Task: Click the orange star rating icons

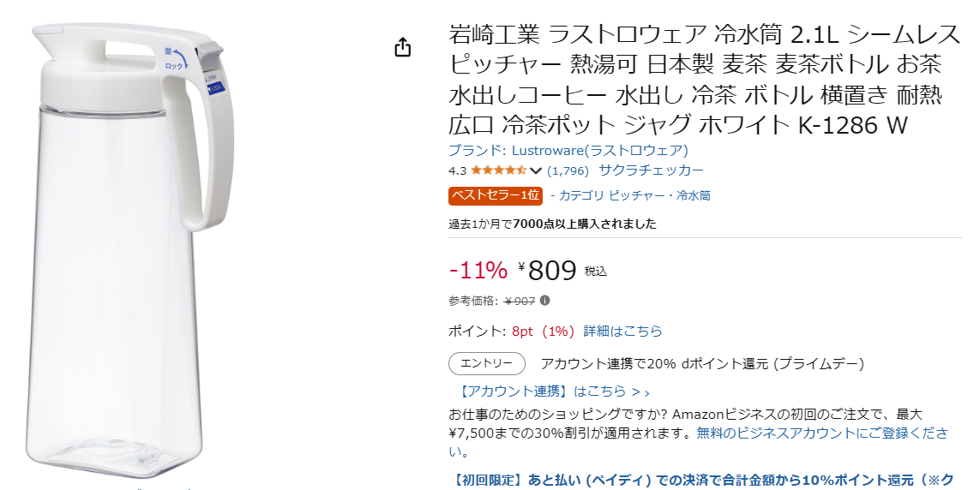Action: [x=499, y=170]
